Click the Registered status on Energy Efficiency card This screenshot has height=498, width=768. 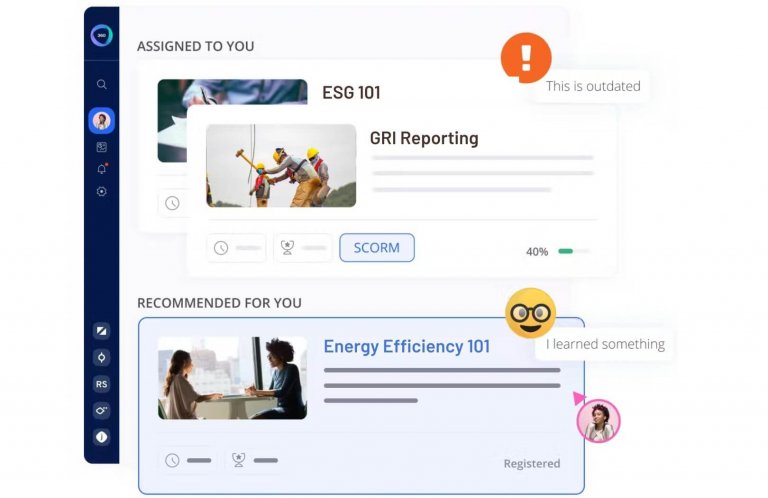point(532,464)
